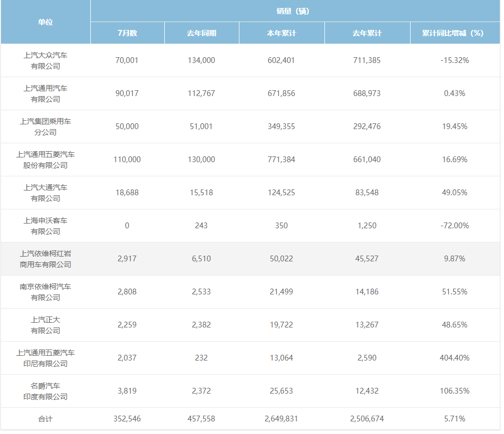Select the 上海申沃客车有限公司 row label
504x434 pixels.
pos(45,226)
